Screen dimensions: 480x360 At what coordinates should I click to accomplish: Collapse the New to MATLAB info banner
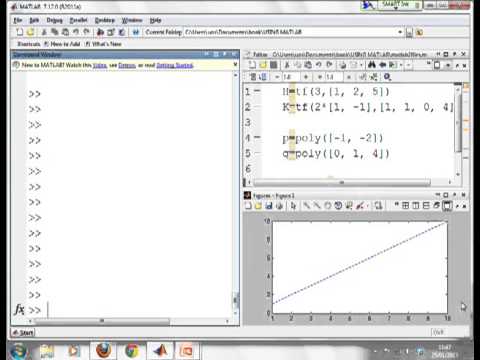235,65
